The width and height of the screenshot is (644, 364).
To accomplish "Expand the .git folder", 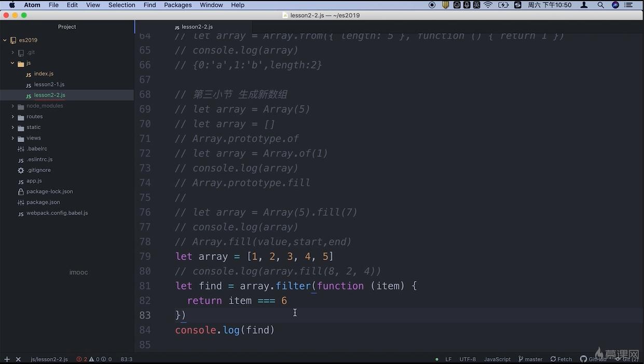I will 12,52.
